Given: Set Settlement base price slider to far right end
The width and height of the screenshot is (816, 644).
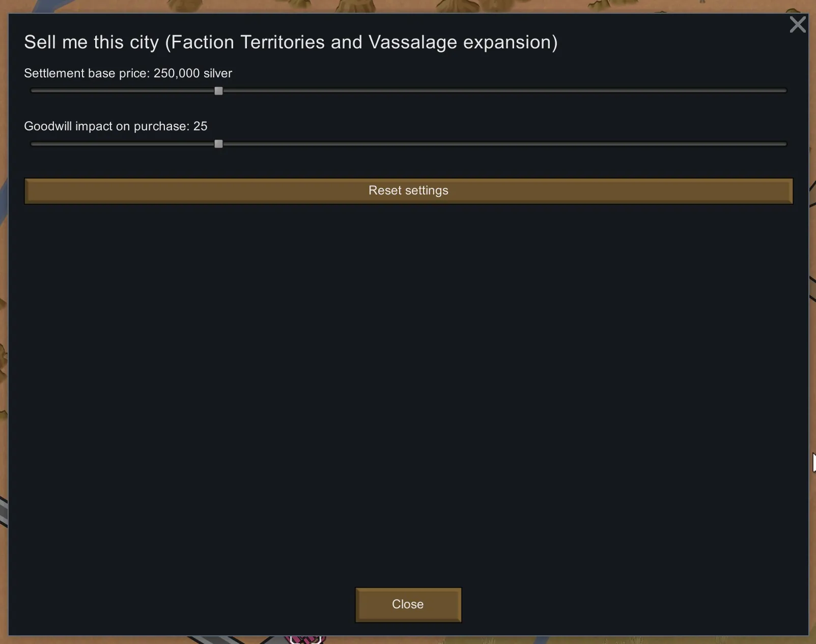Looking at the screenshot, I should point(785,91).
